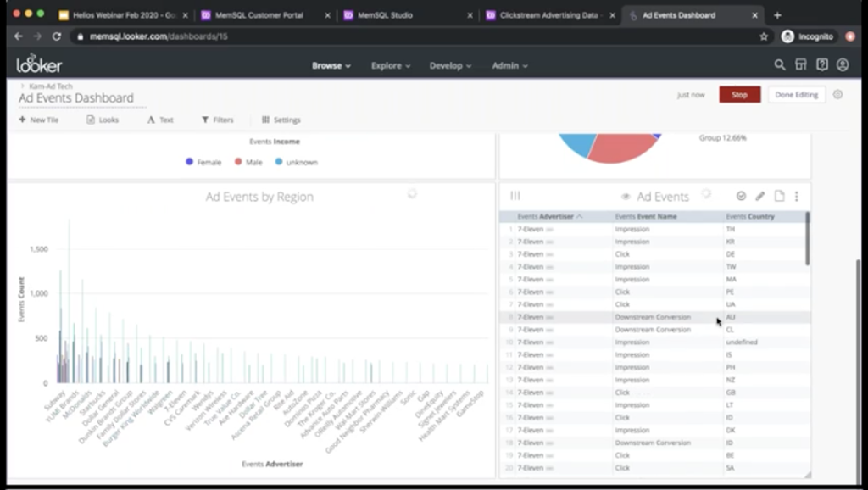Sort by Events Advertiser column

point(549,216)
